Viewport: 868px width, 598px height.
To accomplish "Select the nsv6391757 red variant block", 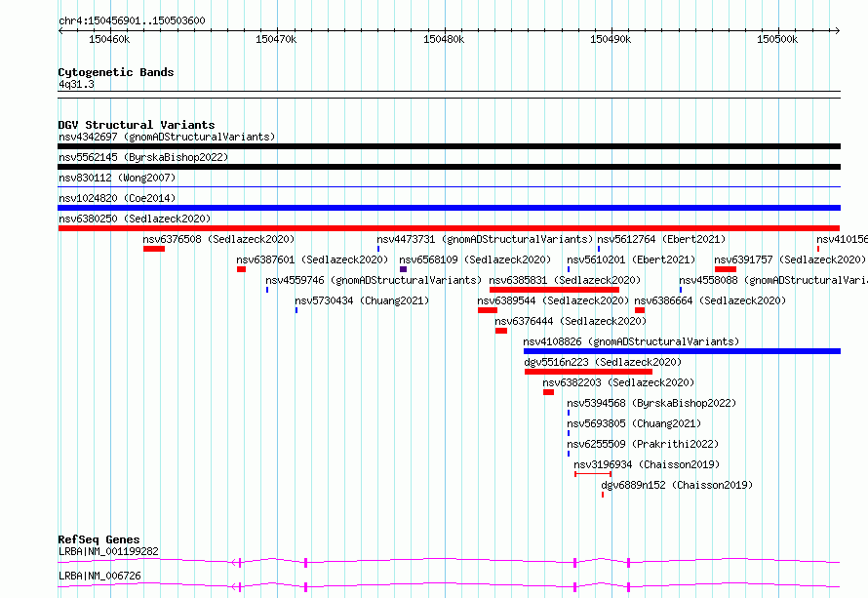I will point(726,269).
